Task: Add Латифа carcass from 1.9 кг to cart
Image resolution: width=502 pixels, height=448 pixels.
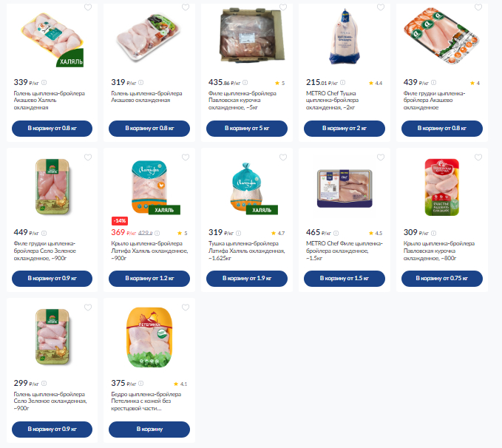Action: pyautogui.click(x=247, y=279)
